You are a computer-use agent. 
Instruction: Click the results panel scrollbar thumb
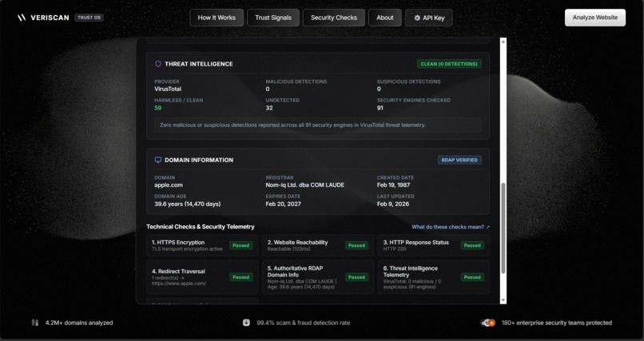click(503, 228)
